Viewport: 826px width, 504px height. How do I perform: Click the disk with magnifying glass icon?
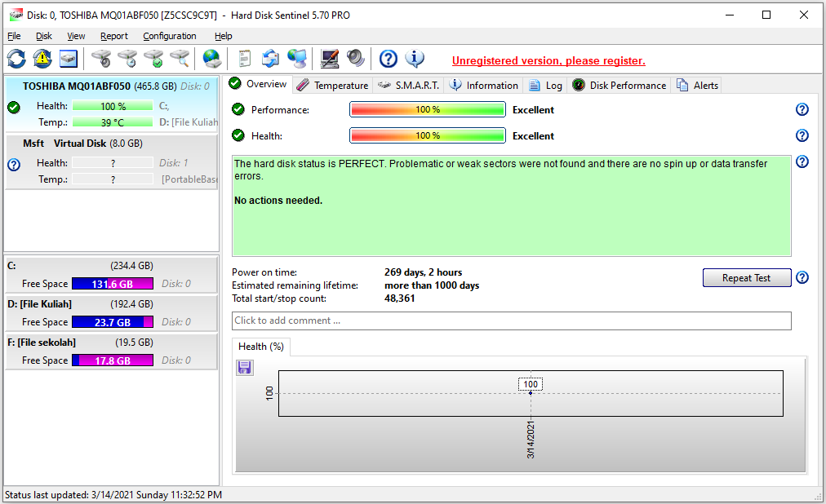click(180, 59)
